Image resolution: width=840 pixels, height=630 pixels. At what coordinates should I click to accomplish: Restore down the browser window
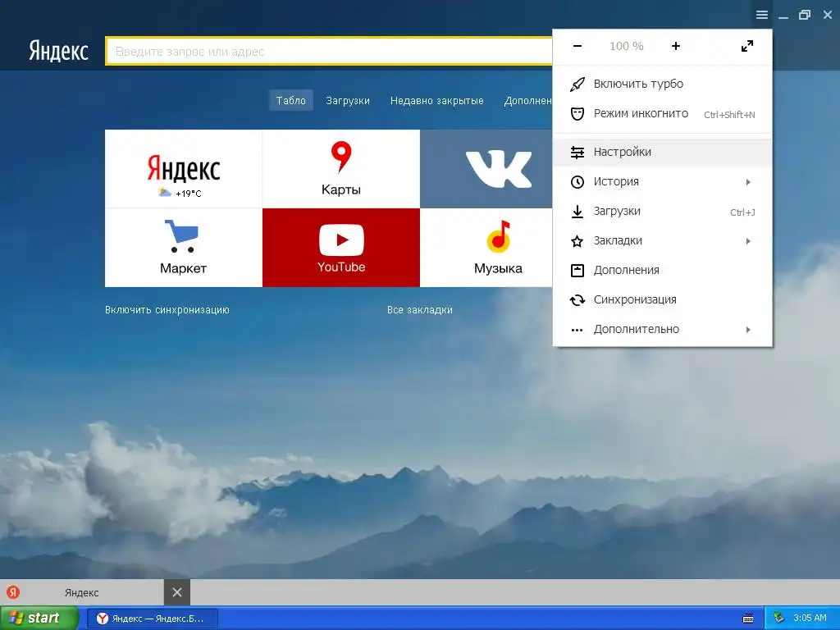pyautogui.click(x=805, y=15)
